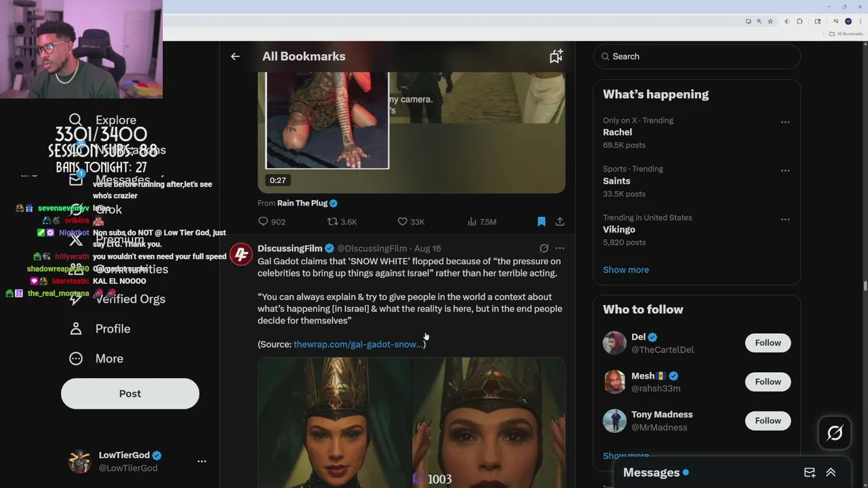Open the Gal Gadot image on the left
This screenshot has height=488, width=868.
[x=334, y=423]
